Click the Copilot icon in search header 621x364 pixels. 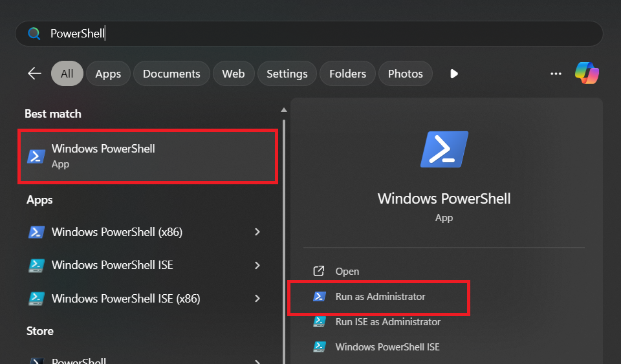[587, 73]
